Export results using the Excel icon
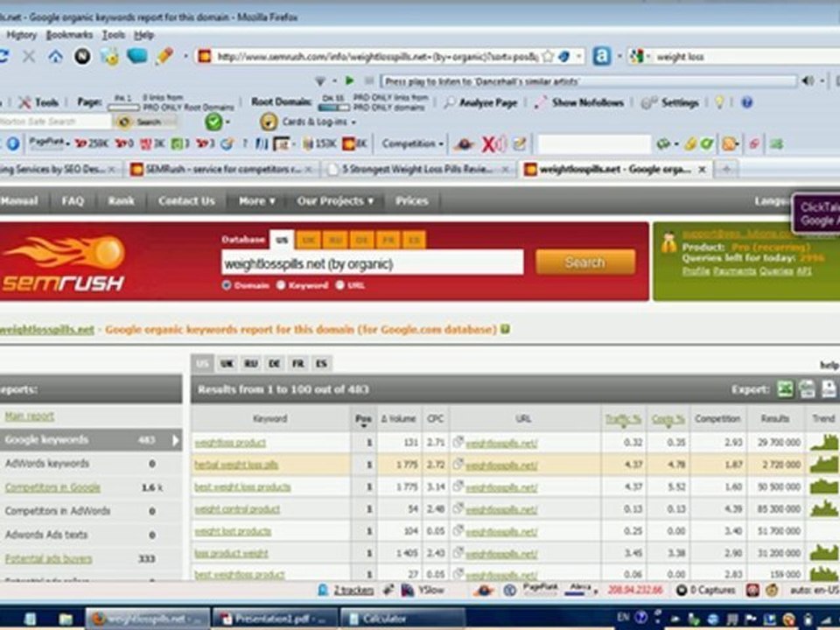The image size is (840, 630). pos(785,389)
